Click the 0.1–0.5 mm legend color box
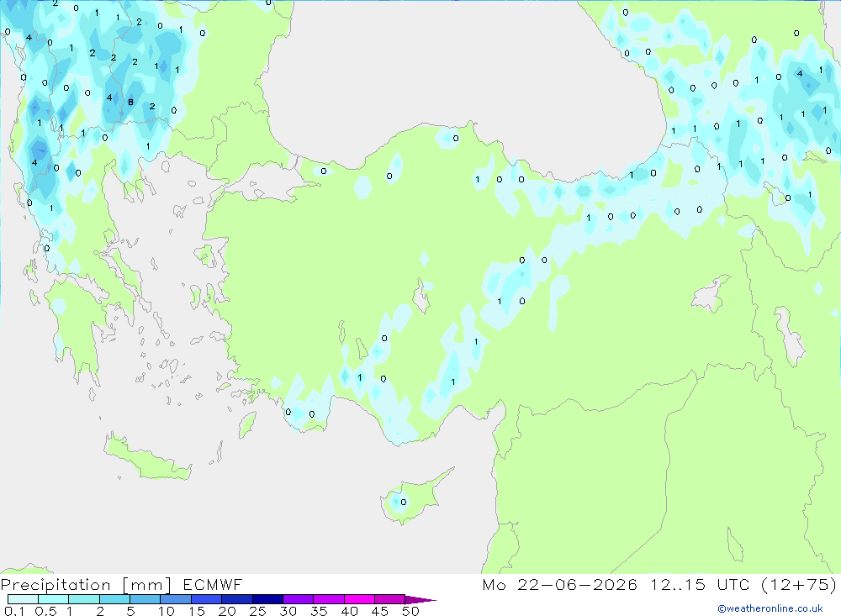 23,599
